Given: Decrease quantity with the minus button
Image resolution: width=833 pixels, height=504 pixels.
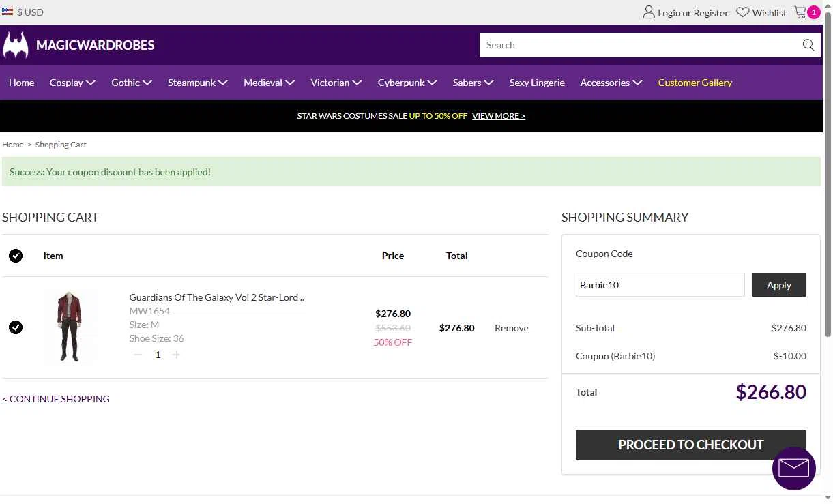Looking at the screenshot, I should click(138, 355).
